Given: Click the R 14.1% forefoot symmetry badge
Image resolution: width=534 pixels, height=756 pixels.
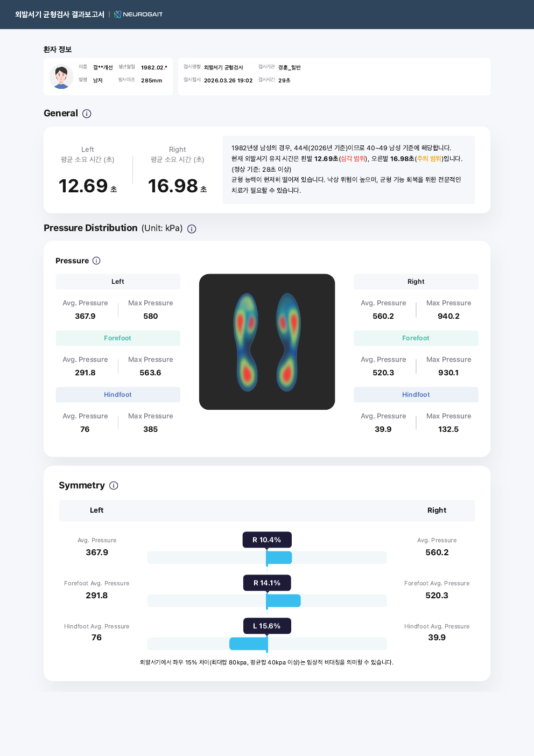Looking at the screenshot, I should point(267,583).
